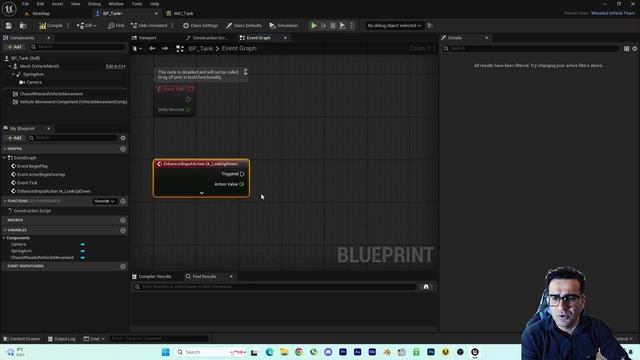This screenshot has width=640, height=360.
Task: Click the grayed-out Stop playback button
Action: click(333, 26)
